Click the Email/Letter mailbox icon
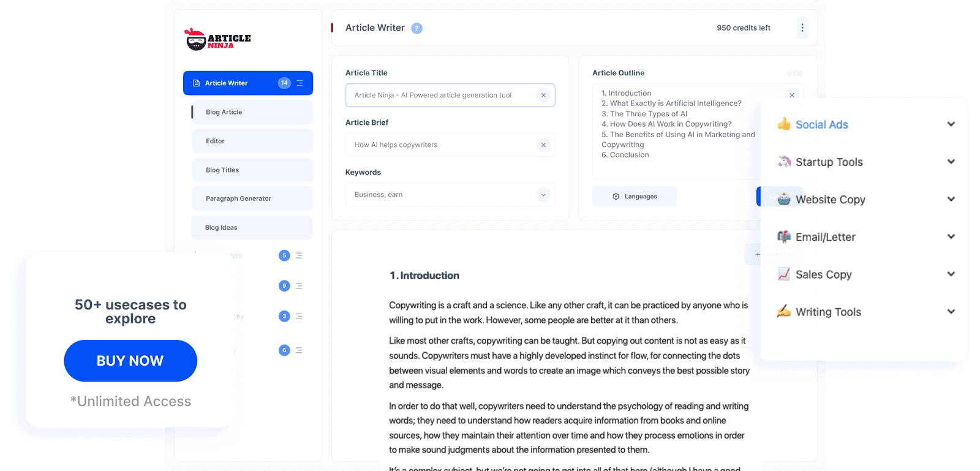Screen dimensions: 980x471 tap(784, 236)
